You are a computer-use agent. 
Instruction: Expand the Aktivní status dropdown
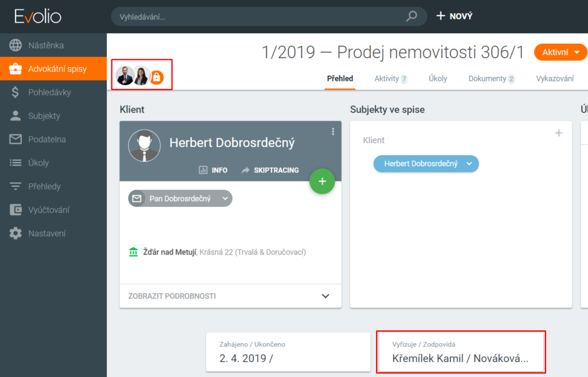click(560, 52)
